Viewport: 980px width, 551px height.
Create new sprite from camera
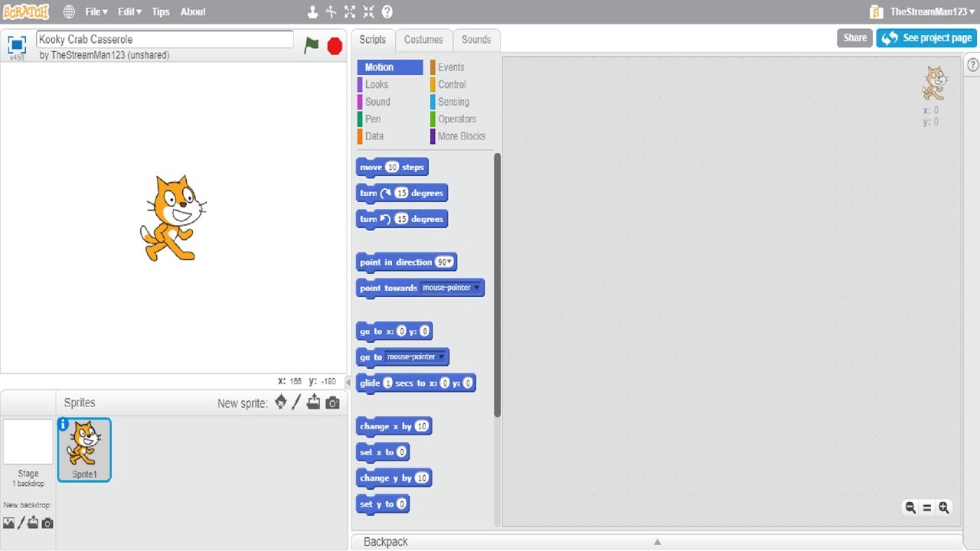click(332, 403)
